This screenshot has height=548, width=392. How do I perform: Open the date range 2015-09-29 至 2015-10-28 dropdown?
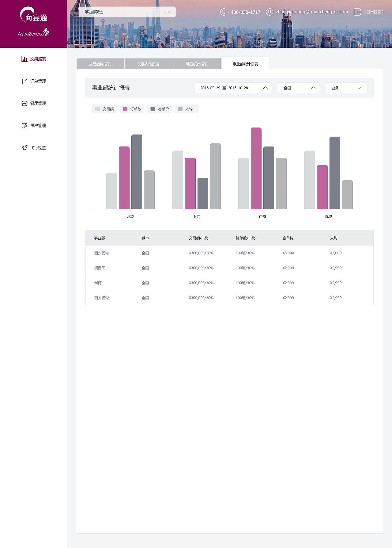[233, 88]
